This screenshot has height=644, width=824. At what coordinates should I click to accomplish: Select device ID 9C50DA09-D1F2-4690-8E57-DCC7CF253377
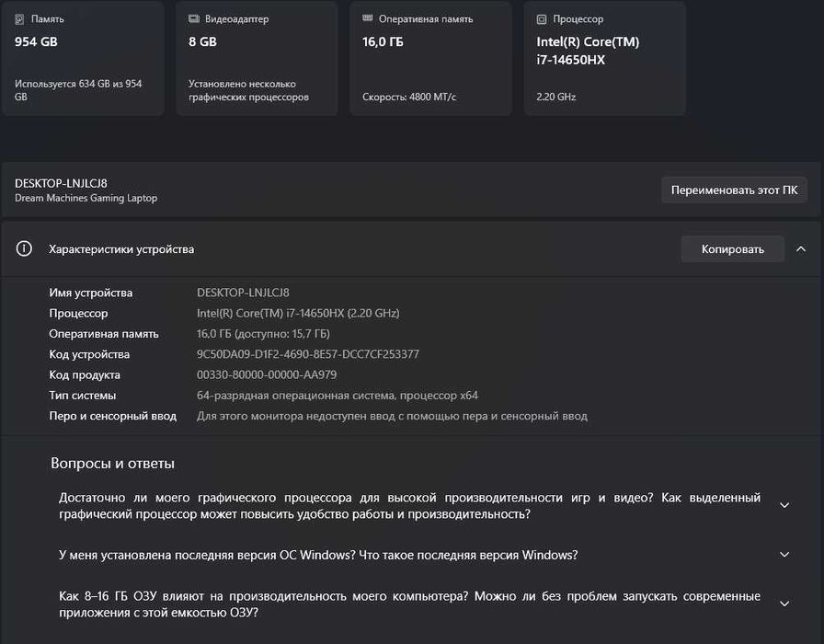click(308, 354)
